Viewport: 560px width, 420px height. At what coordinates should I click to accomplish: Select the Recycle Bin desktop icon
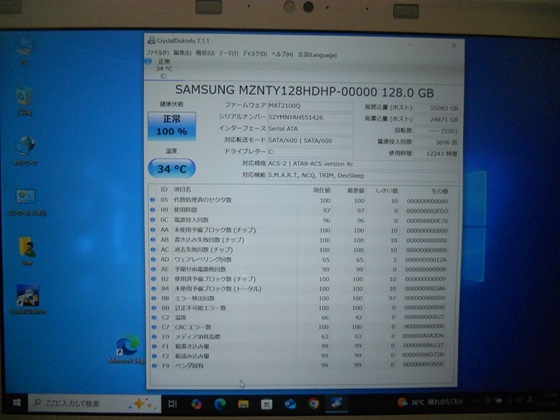24,100
